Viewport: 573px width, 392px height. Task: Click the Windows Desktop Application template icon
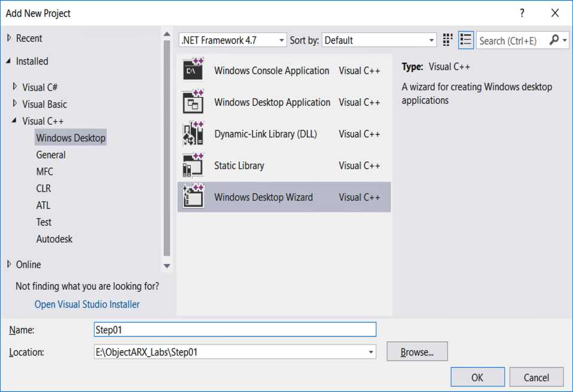(193, 102)
